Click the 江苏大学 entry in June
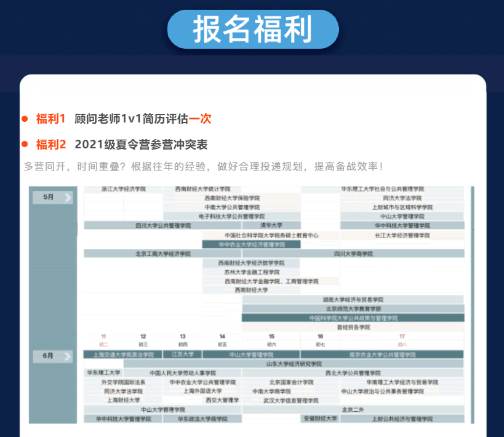Image resolution: width=504 pixels, height=437 pixels. [182, 355]
